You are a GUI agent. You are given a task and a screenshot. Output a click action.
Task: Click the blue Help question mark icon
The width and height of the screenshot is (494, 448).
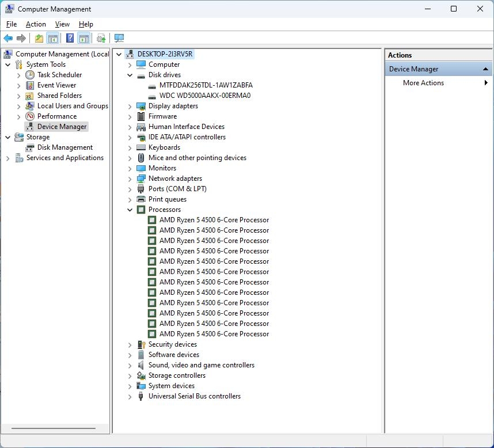point(70,39)
